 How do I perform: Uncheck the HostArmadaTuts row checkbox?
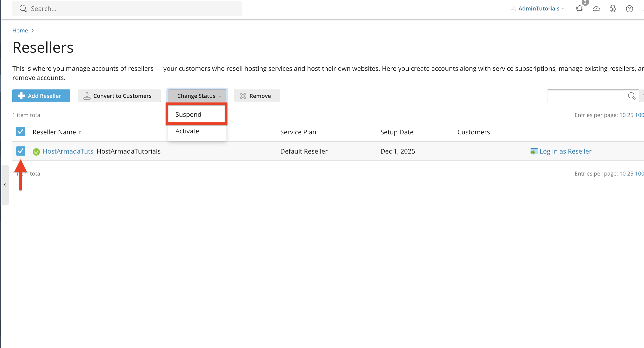pos(21,151)
